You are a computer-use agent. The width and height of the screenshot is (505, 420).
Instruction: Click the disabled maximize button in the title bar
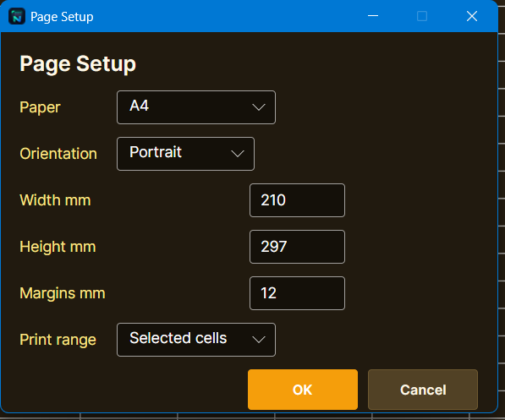(x=422, y=16)
